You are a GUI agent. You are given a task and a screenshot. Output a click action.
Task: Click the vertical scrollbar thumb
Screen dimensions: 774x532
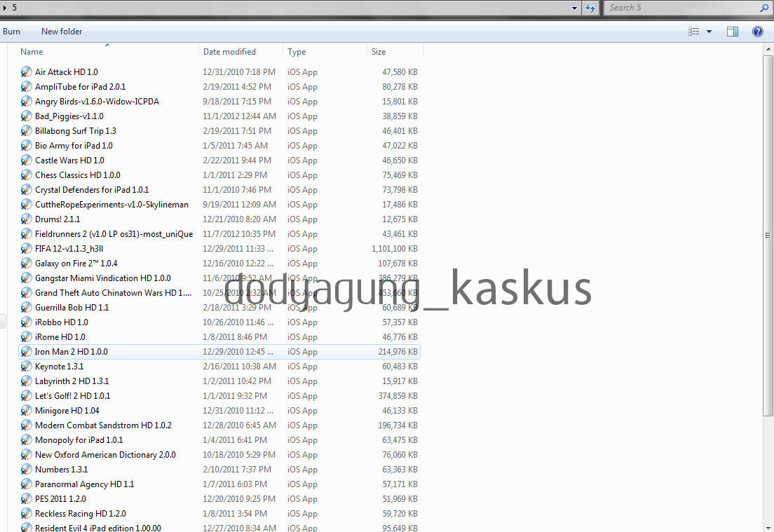click(768, 236)
